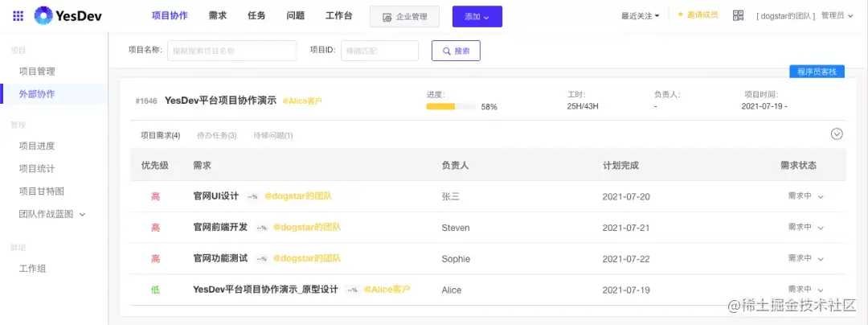Open project title YesDev平台项目协作演示

(x=220, y=101)
